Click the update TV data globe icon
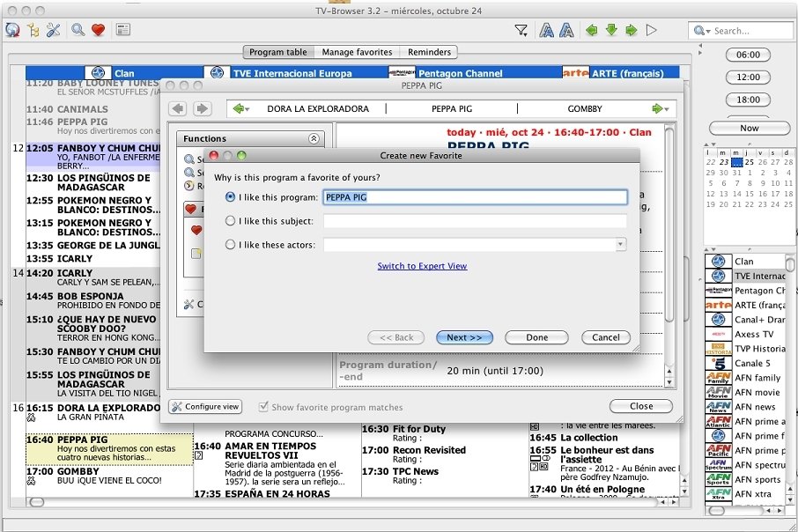The image size is (798, 532). tap(12, 30)
